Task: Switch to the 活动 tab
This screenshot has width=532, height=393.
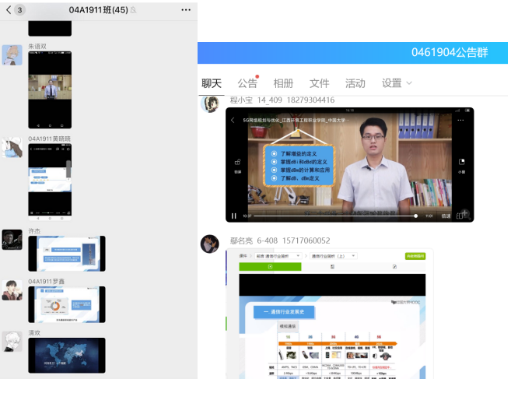Action: (355, 83)
